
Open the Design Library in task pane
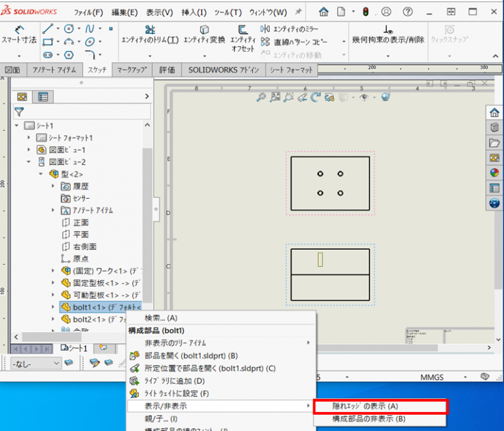(494, 127)
